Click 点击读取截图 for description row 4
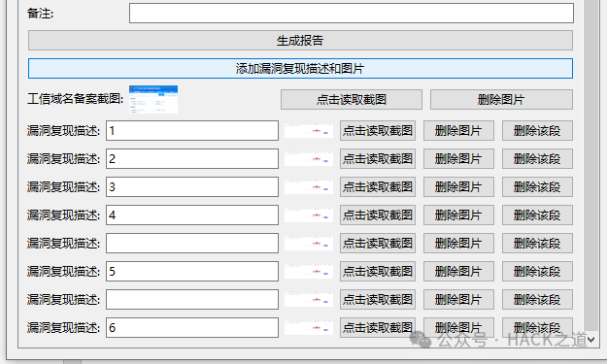Screen dimensions: 607x364 (x=378, y=215)
